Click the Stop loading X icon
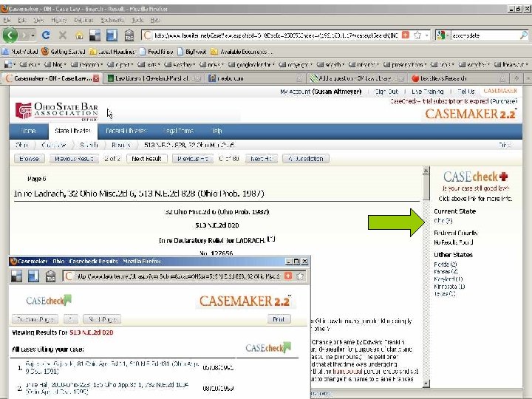532x399 pixels. (x=62, y=35)
